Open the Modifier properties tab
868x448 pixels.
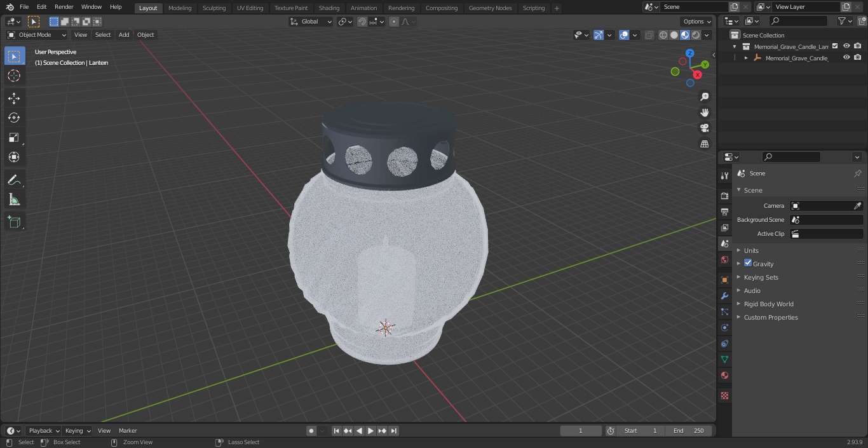click(x=724, y=295)
